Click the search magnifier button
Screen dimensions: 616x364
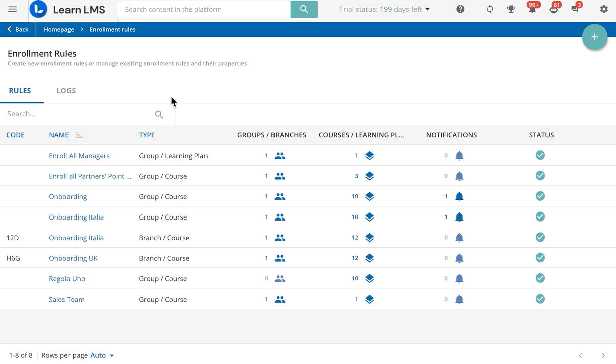click(304, 9)
